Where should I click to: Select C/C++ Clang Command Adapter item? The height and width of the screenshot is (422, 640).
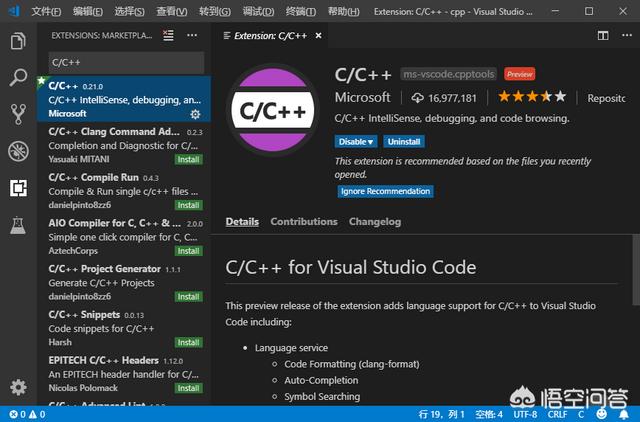click(124, 144)
